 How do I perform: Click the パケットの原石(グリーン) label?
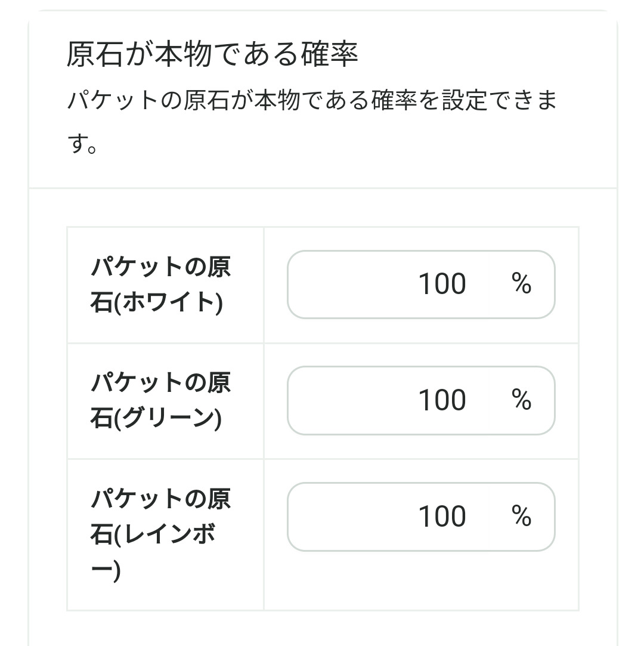point(160,400)
